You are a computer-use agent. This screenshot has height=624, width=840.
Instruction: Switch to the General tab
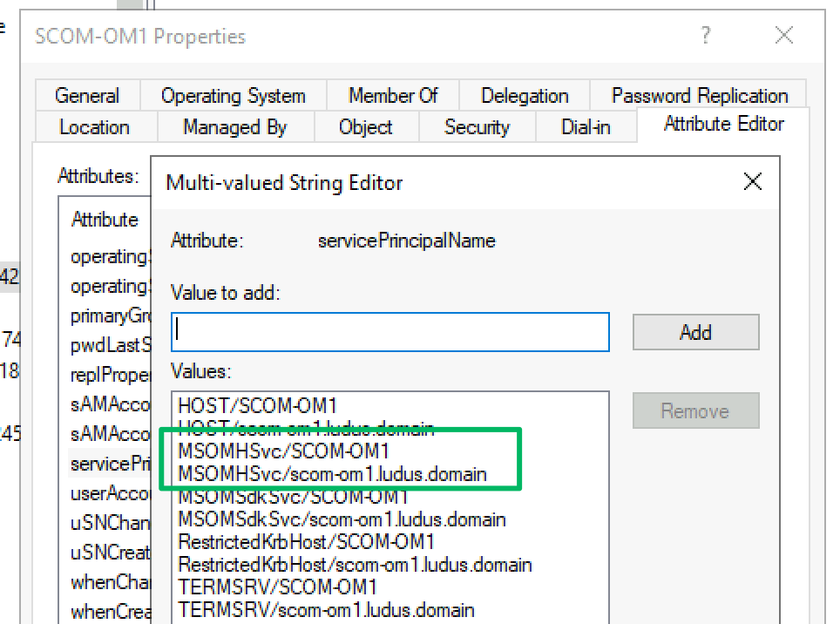click(87, 96)
